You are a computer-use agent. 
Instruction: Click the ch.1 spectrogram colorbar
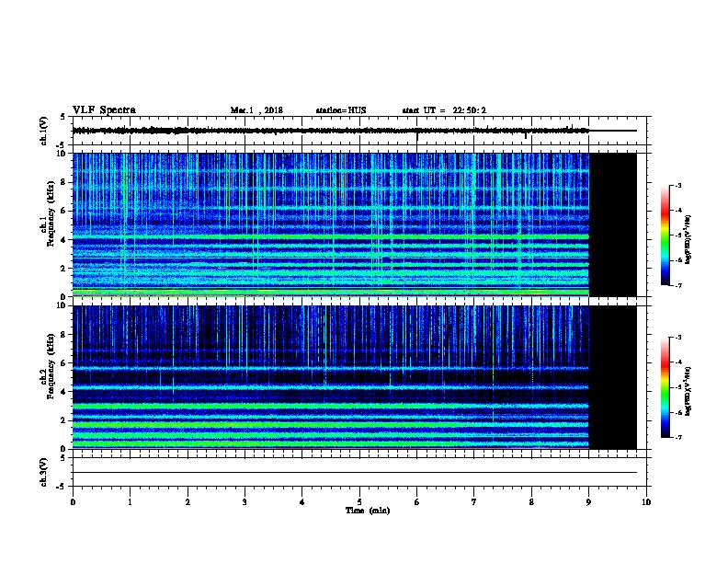[x=665, y=236]
